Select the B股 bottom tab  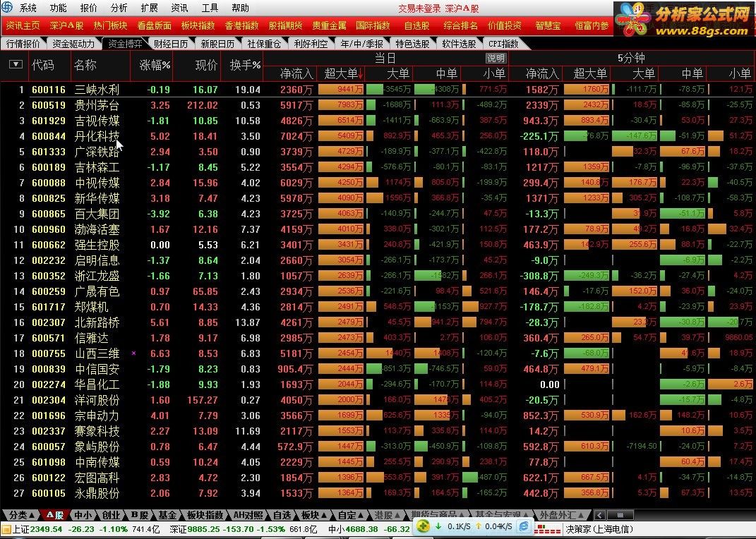[140, 515]
